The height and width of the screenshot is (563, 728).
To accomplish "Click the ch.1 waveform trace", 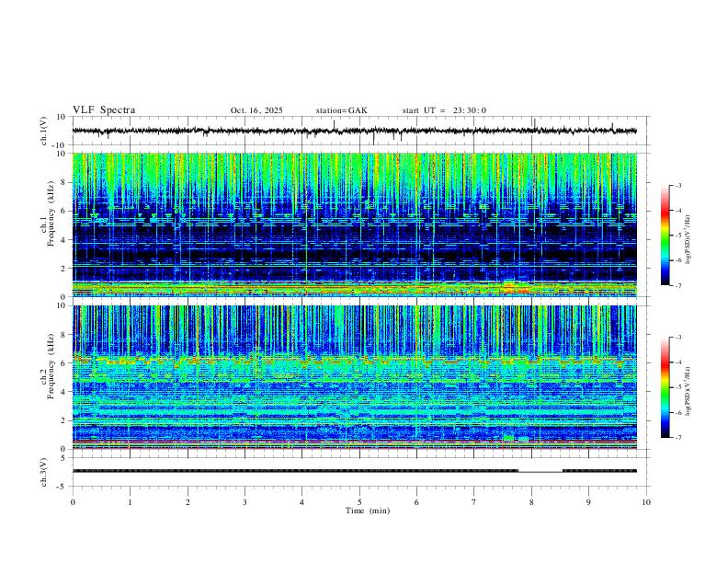I will (354, 131).
